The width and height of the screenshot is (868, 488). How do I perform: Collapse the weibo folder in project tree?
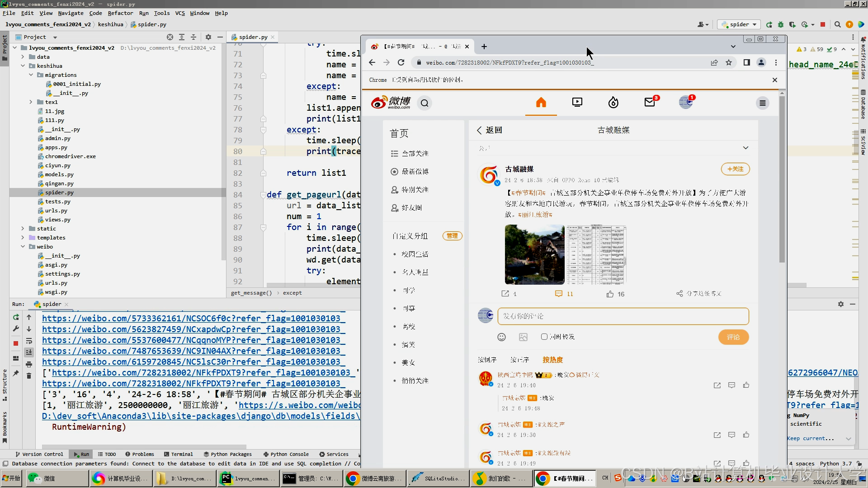tap(23, 247)
